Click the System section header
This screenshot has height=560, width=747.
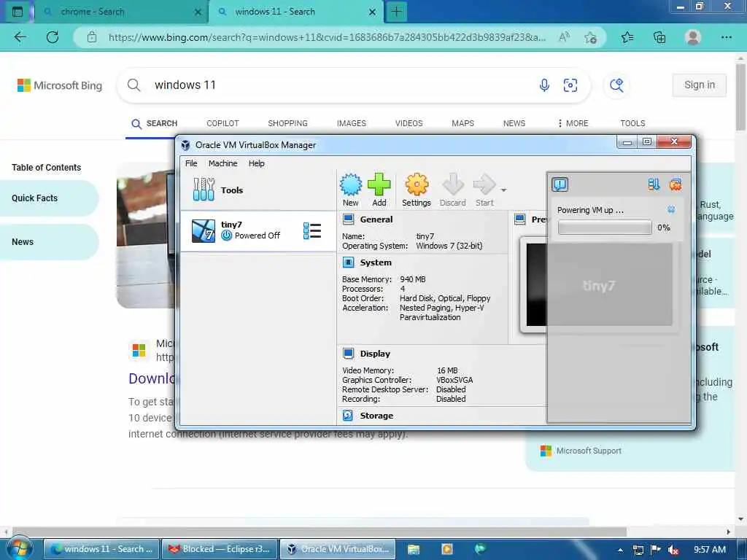click(376, 262)
